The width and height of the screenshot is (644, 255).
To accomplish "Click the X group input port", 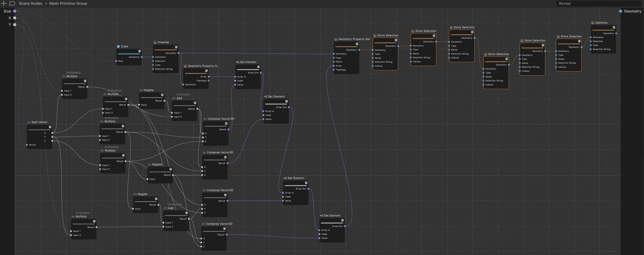I will (x=15, y=18).
